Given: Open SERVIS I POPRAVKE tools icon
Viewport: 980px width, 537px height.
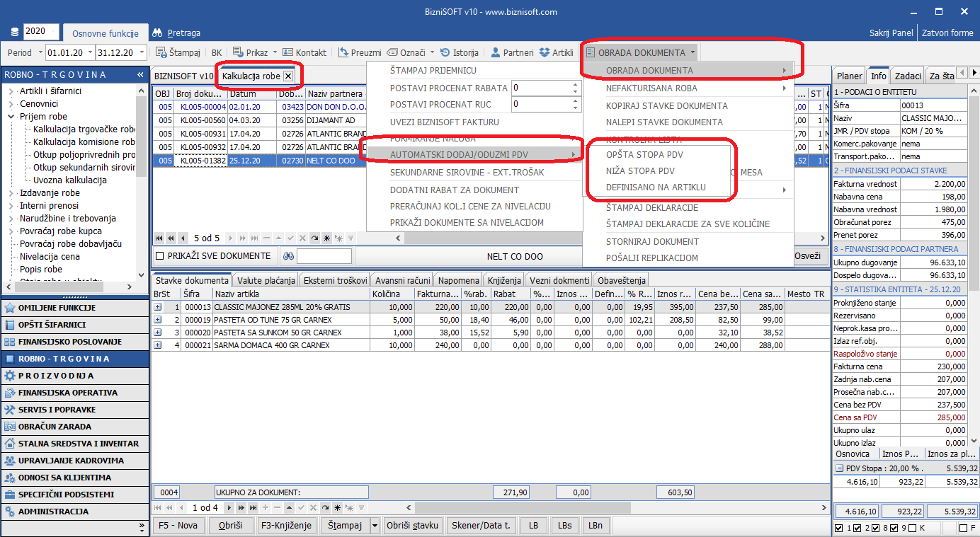Looking at the screenshot, I should pyautogui.click(x=10, y=410).
